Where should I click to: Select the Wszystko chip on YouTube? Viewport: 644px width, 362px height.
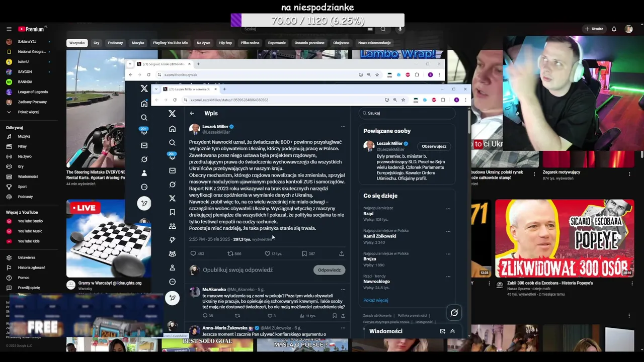coord(77,43)
